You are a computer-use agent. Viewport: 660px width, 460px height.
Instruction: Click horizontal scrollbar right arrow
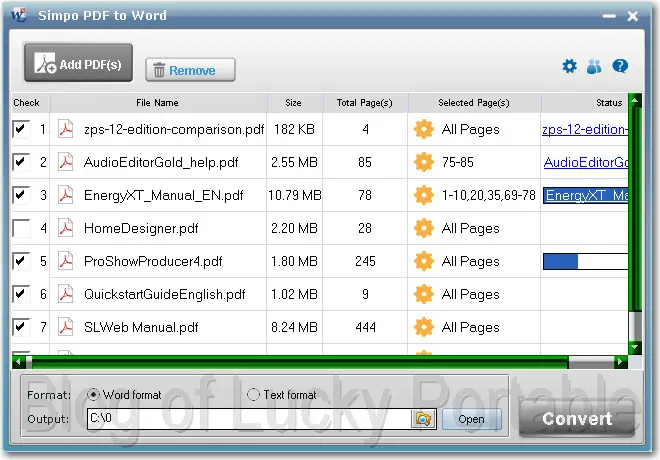[x=620, y=362]
